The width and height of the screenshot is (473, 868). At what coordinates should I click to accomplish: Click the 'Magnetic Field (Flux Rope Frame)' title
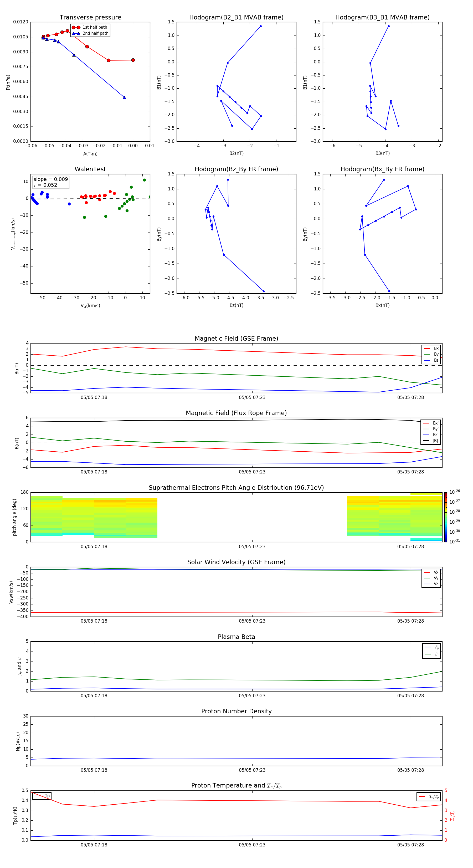point(236,413)
